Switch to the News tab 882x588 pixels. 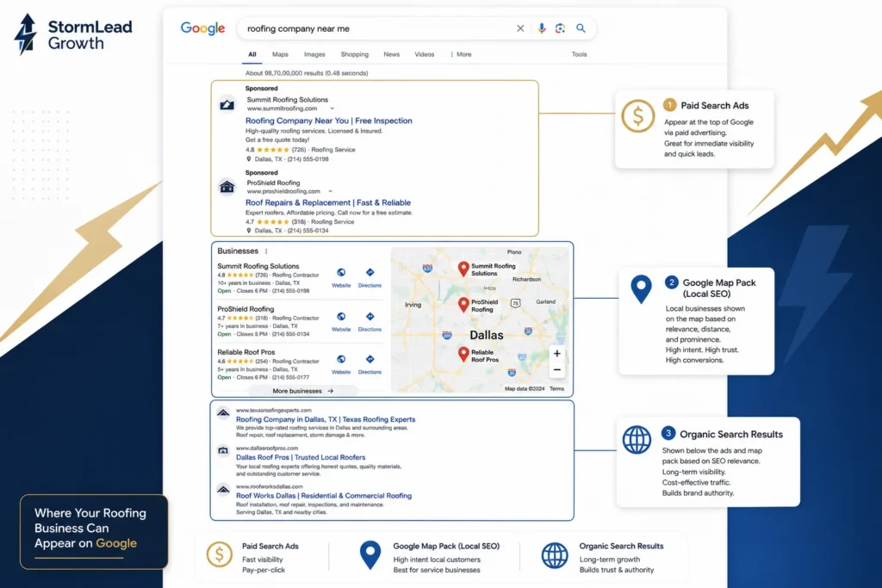392,54
